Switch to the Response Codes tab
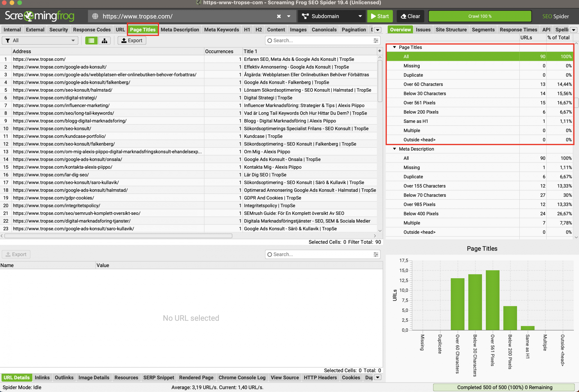The width and height of the screenshot is (579, 392). click(92, 30)
